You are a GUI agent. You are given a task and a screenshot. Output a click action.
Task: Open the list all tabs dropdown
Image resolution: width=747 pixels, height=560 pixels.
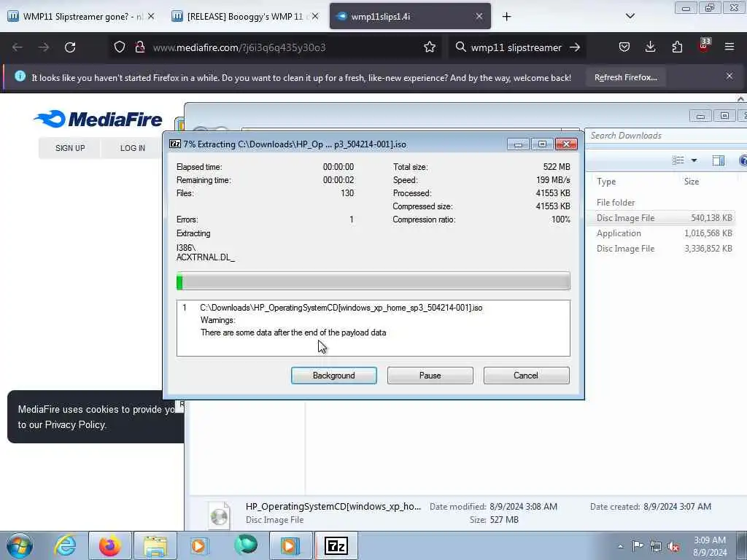[x=630, y=16]
